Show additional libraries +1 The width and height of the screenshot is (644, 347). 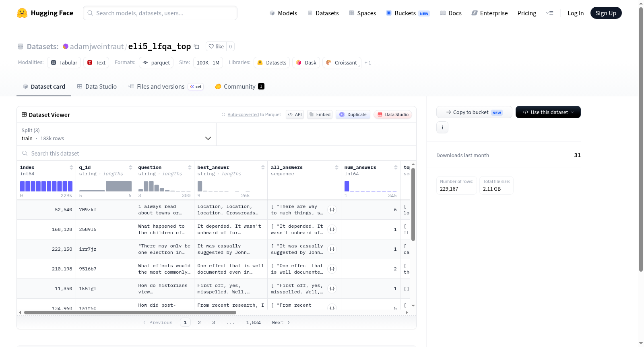click(x=368, y=62)
